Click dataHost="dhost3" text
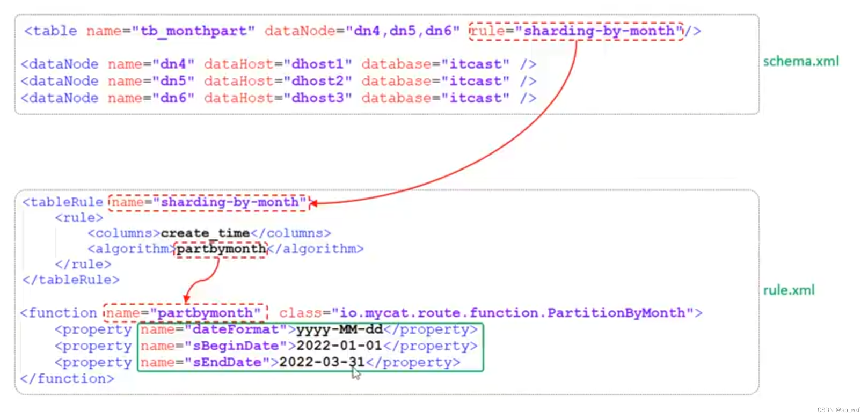 (278, 98)
